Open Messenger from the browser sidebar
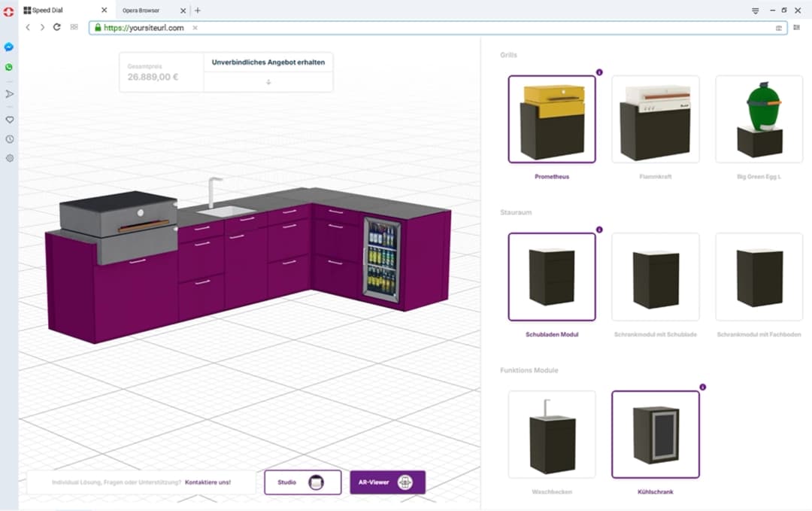The image size is (812, 511). click(9, 47)
